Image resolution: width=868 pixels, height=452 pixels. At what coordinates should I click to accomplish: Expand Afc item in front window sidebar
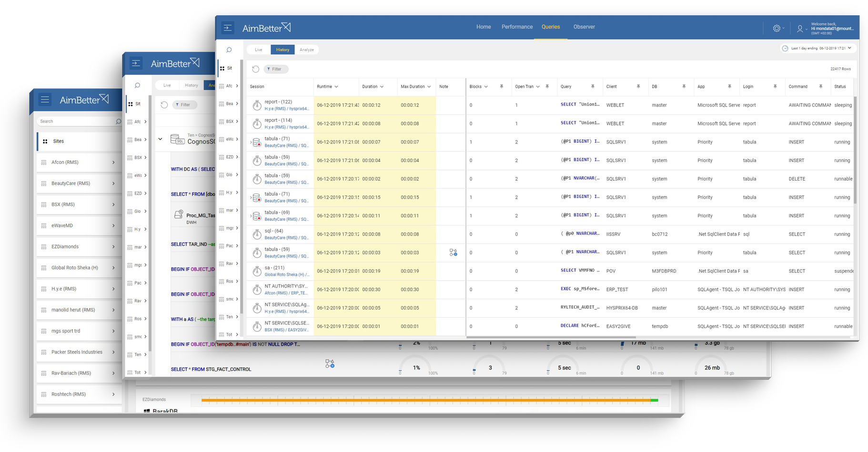(237, 86)
